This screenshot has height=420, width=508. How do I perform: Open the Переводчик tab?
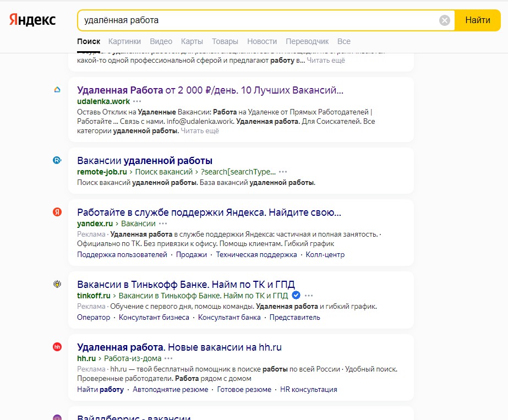(x=307, y=41)
